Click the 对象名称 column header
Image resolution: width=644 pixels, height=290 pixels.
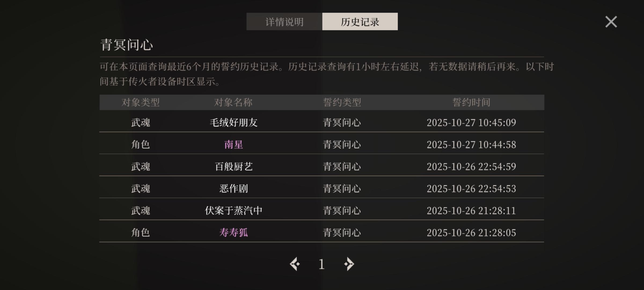pos(233,102)
